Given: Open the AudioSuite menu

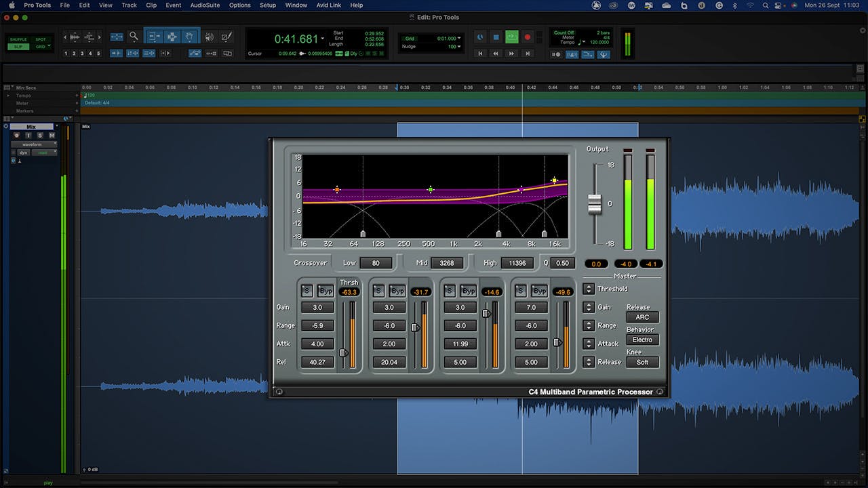Looking at the screenshot, I should [205, 5].
